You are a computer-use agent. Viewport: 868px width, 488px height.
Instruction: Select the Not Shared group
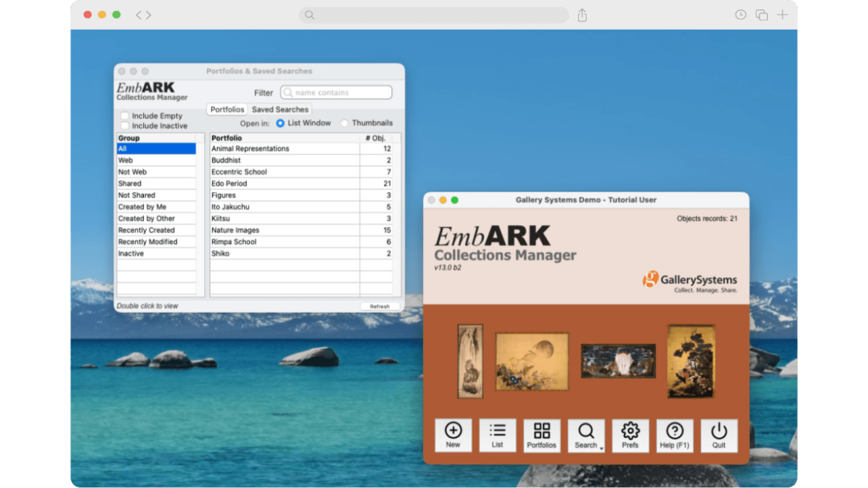[x=156, y=196]
